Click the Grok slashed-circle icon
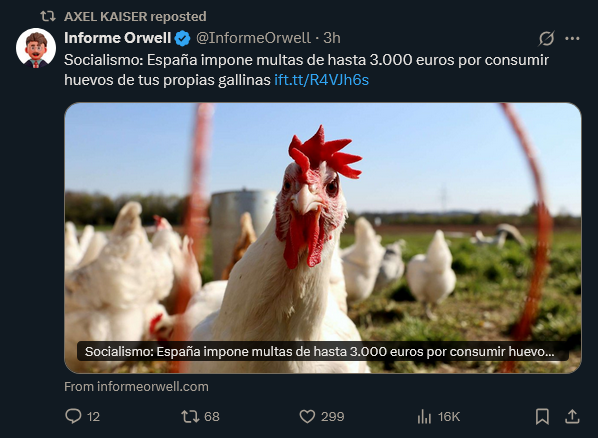Viewport: 598px width, 438px height. pos(547,38)
